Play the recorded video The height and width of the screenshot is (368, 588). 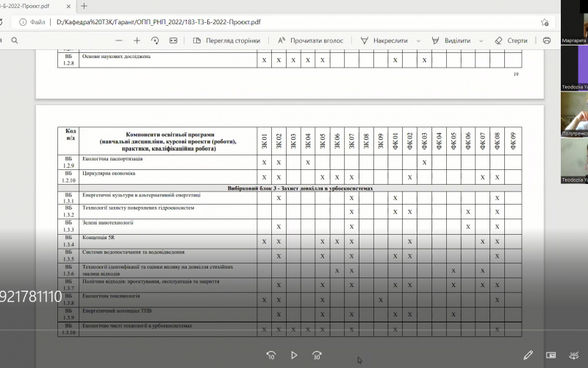(x=294, y=355)
